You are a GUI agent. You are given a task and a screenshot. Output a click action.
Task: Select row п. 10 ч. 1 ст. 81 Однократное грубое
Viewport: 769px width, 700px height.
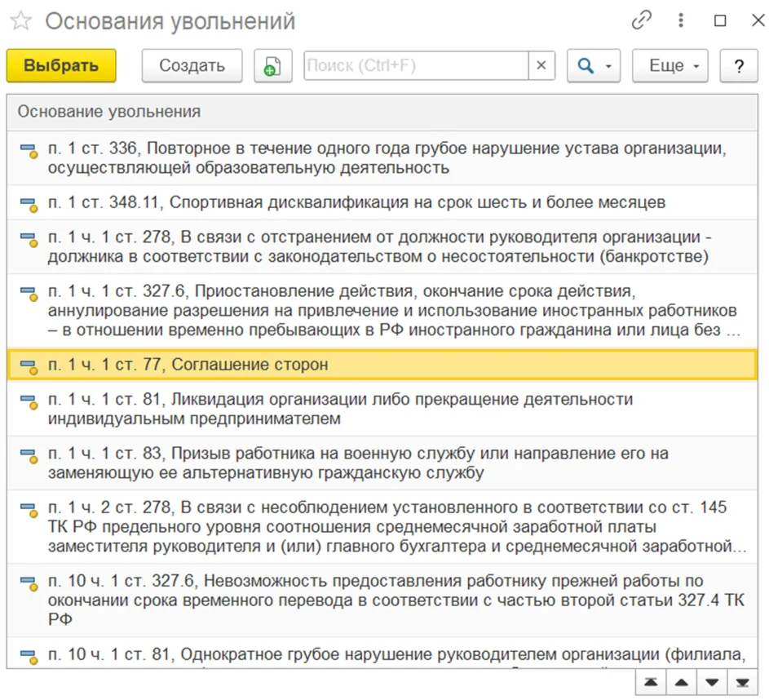[x=382, y=653]
